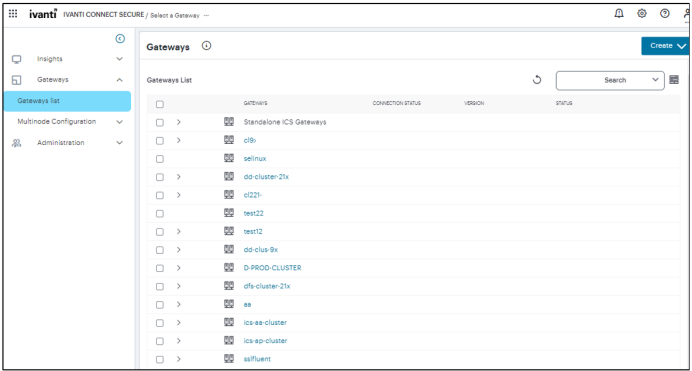Check the dd-cluster-21x row checkbox
This screenshot has height=371, width=692.
160,177
